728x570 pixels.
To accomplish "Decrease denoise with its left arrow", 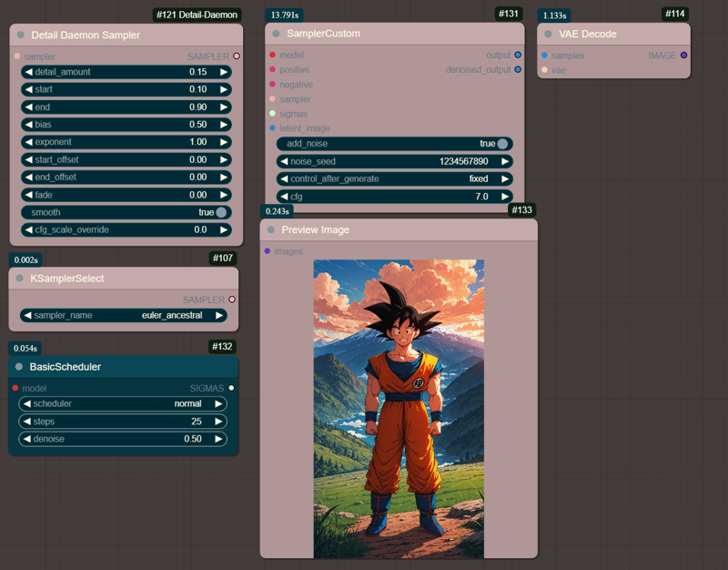I will coord(27,439).
